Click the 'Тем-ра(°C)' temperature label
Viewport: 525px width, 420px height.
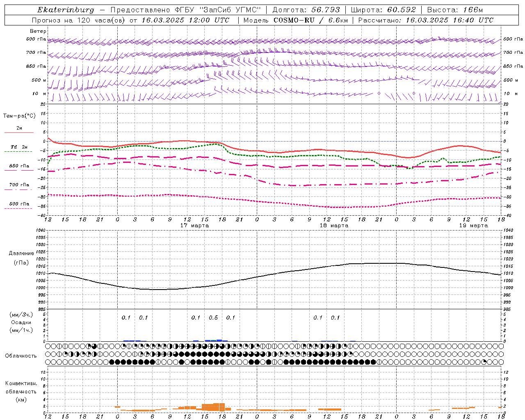point(20,116)
